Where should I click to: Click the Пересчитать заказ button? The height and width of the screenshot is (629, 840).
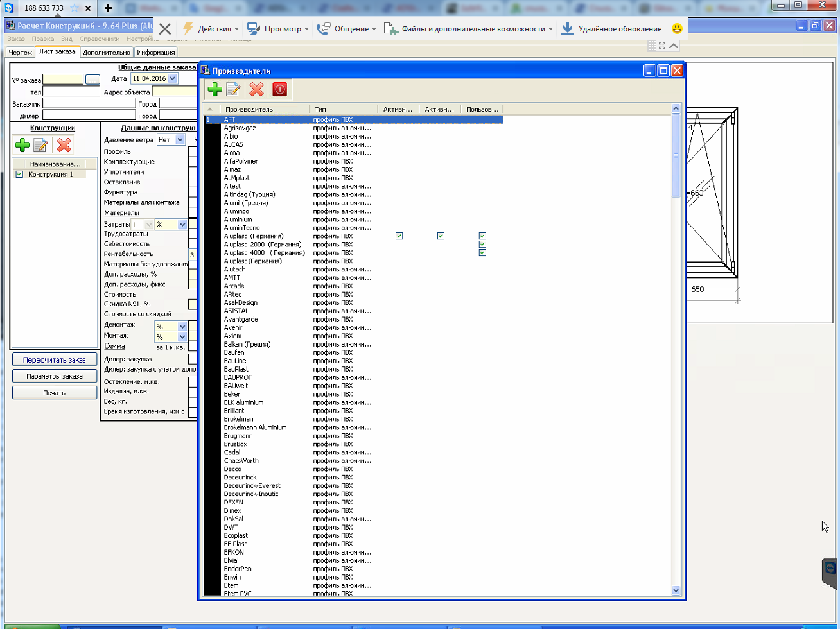click(x=55, y=359)
